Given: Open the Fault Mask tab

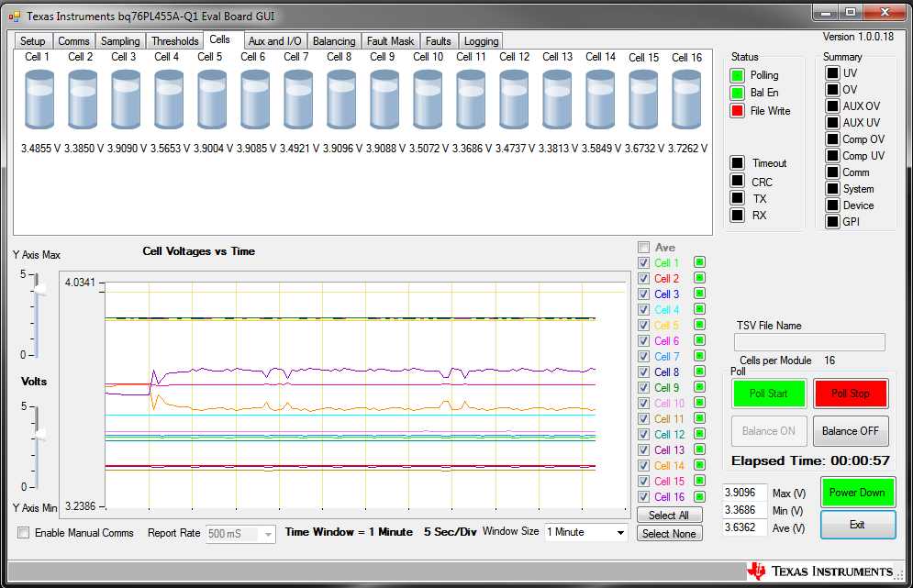Looking at the screenshot, I should [390, 40].
